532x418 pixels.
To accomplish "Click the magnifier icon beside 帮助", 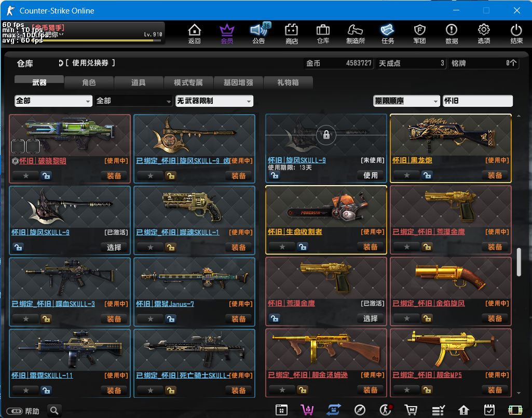I will pos(54,411).
